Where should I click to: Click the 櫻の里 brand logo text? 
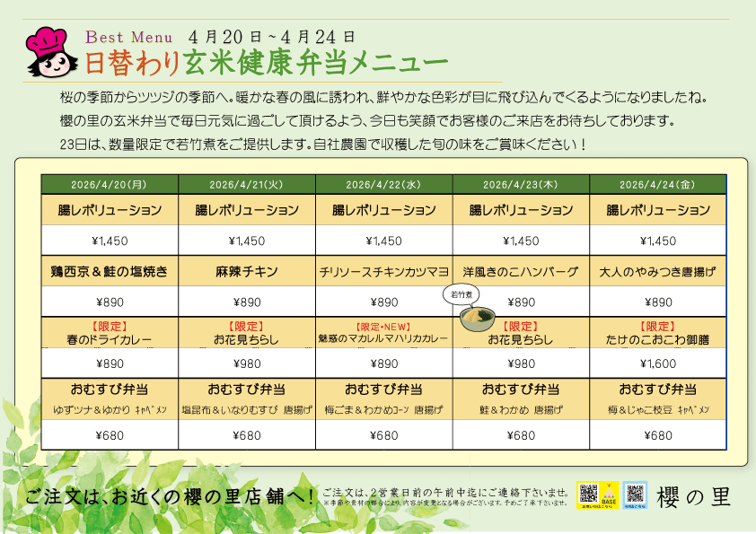click(x=695, y=496)
